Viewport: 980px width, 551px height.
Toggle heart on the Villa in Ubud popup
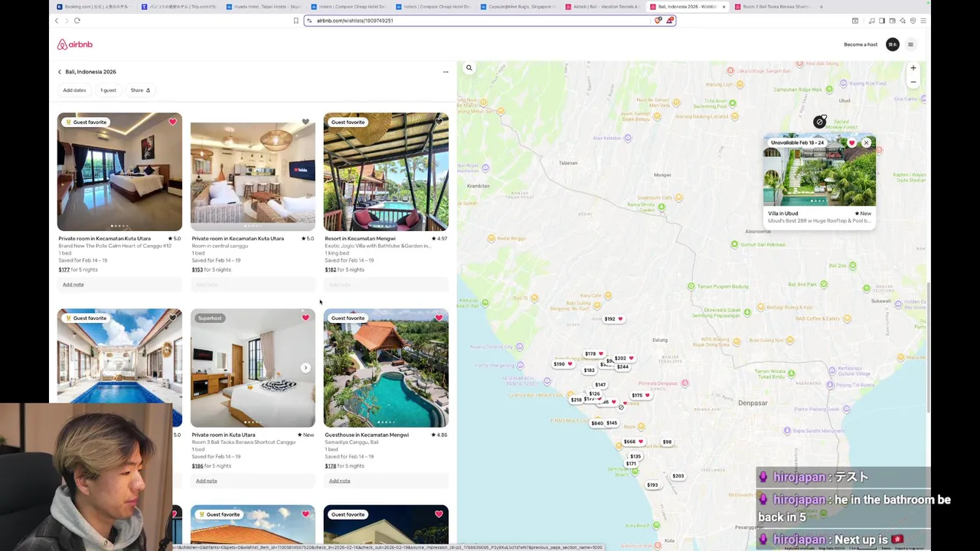pos(851,143)
